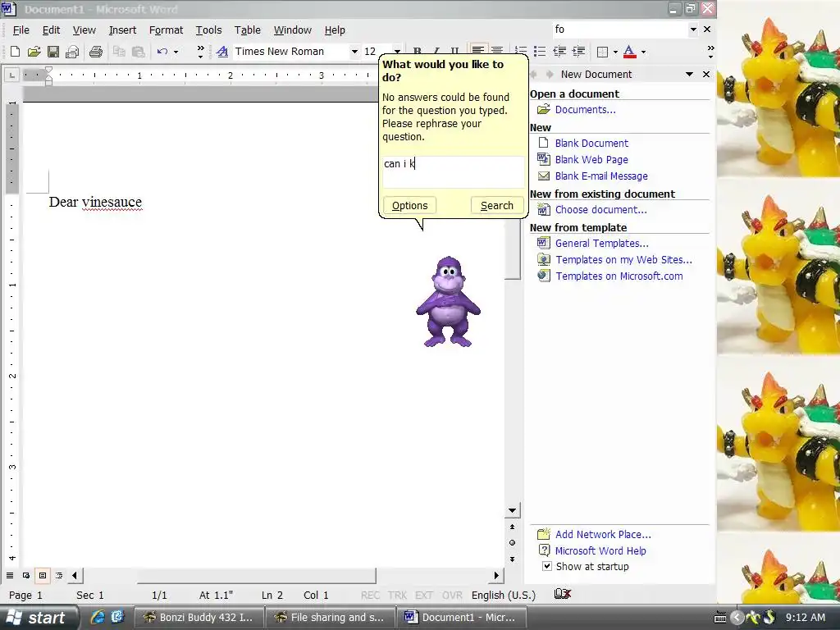This screenshot has height=630, width=840.
Task: Undo the last action with arrow icon
Action: [x=162, y=52]
